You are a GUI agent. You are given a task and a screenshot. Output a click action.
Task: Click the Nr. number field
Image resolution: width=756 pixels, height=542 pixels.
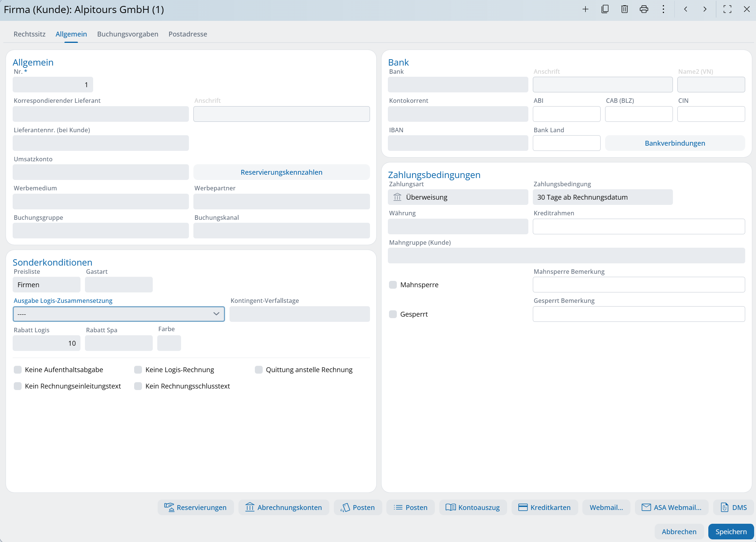(53, 85)
